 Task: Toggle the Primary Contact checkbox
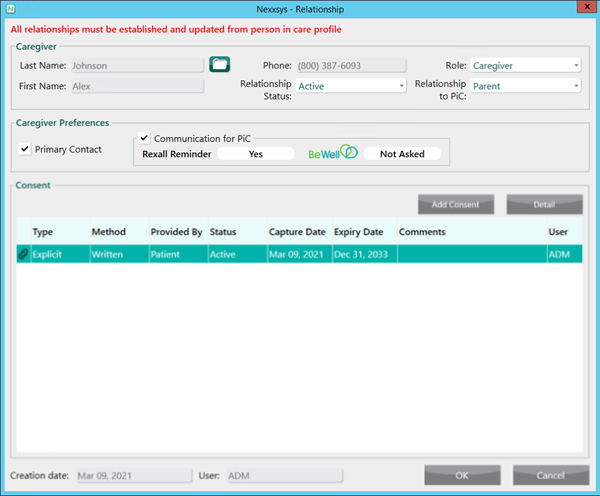coord(25,149)
